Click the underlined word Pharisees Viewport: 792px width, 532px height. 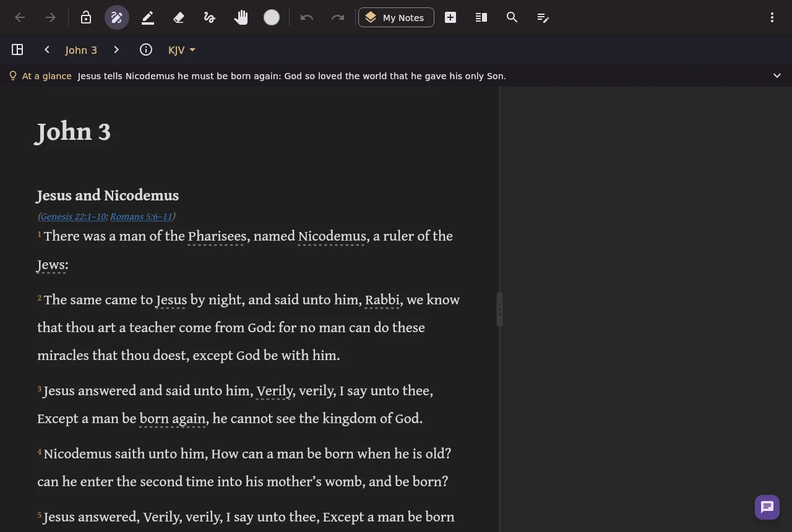coord(217,236)
